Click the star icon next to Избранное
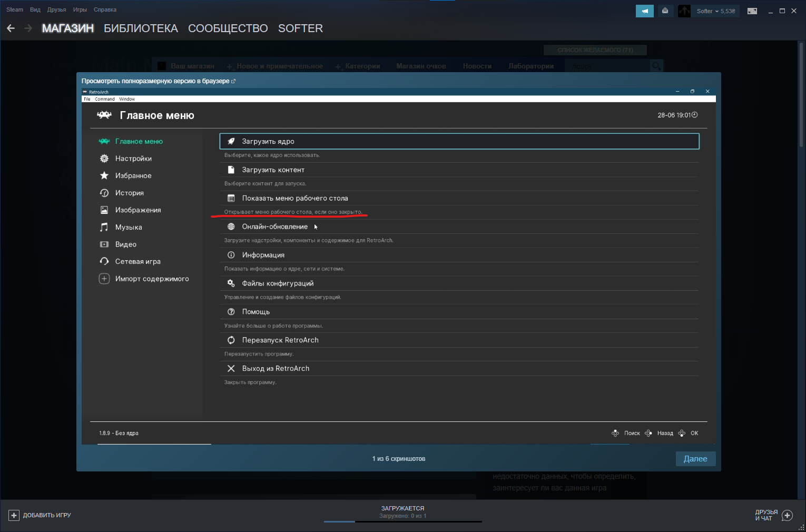This screenshot has width=806, height=532. [x=104, y=175]
